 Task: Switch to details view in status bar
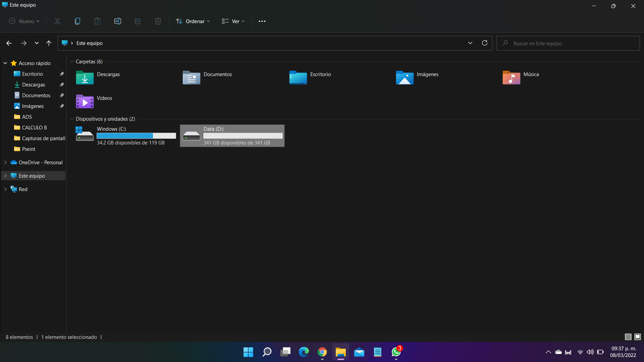click(628, 337)
